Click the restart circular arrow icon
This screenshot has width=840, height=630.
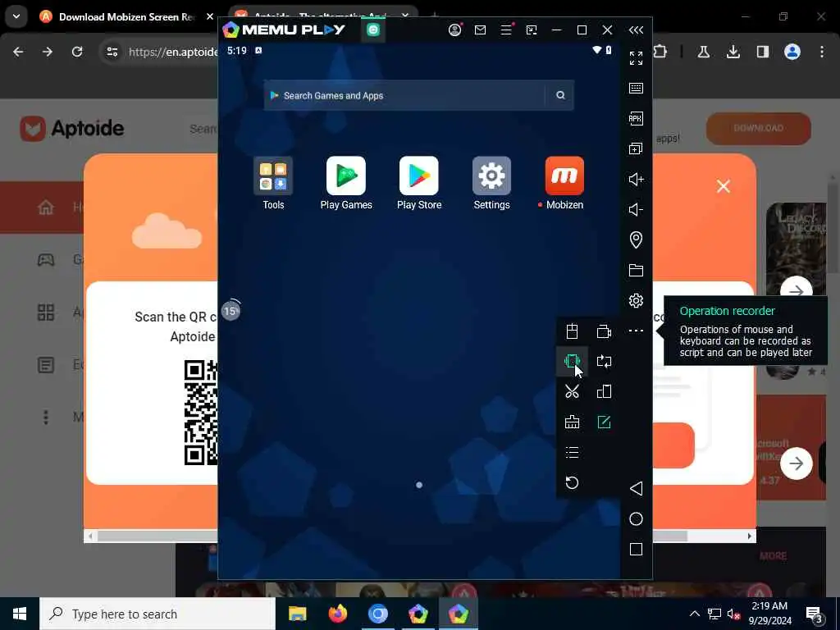tap(572, 482)
